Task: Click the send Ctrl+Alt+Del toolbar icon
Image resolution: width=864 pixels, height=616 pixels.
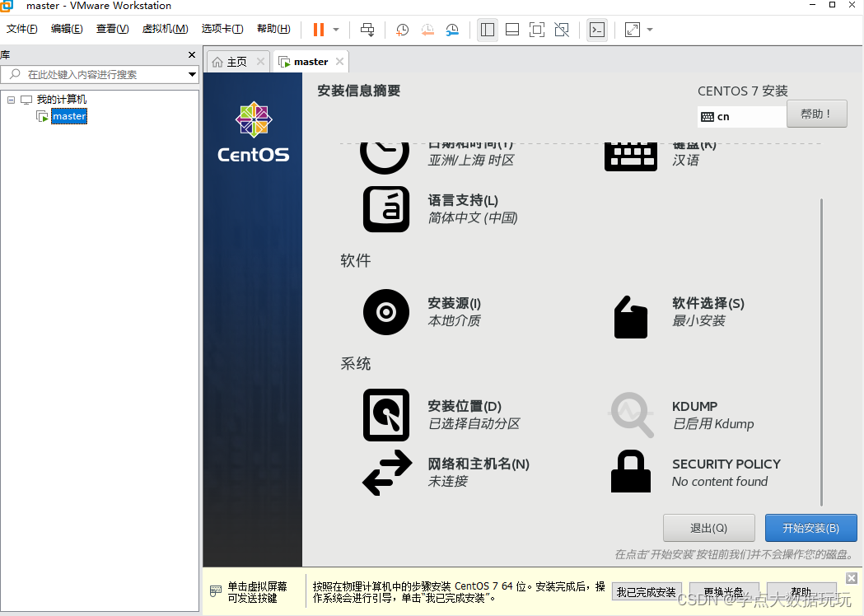Action: (367, 30)
